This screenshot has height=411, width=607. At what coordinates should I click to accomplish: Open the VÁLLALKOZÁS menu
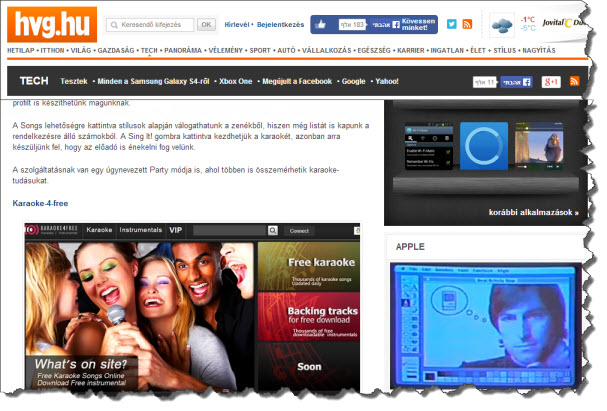coord(326,50)
